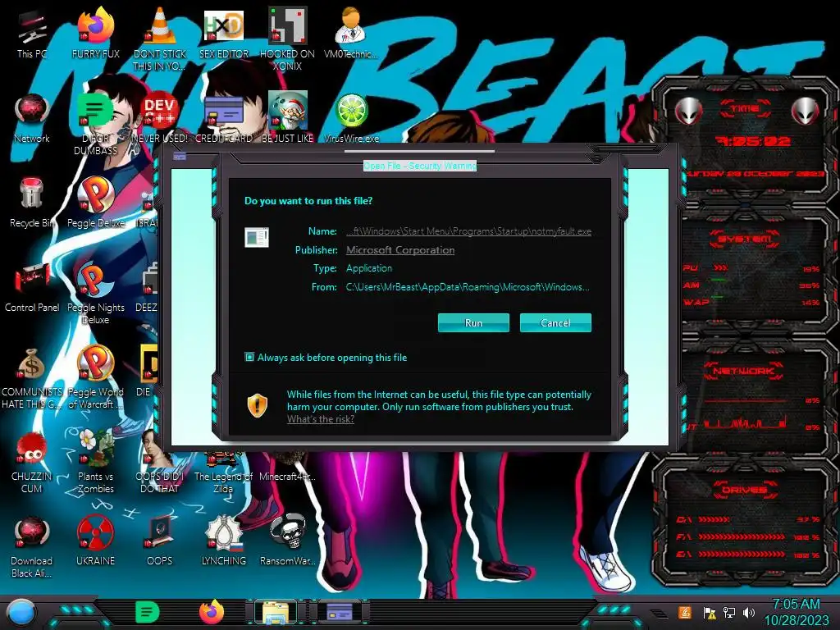Open the money bag icon COMMUNISTS HATE THIS
840x630 pixels.
pyautogui.click(x=32, y=377)
